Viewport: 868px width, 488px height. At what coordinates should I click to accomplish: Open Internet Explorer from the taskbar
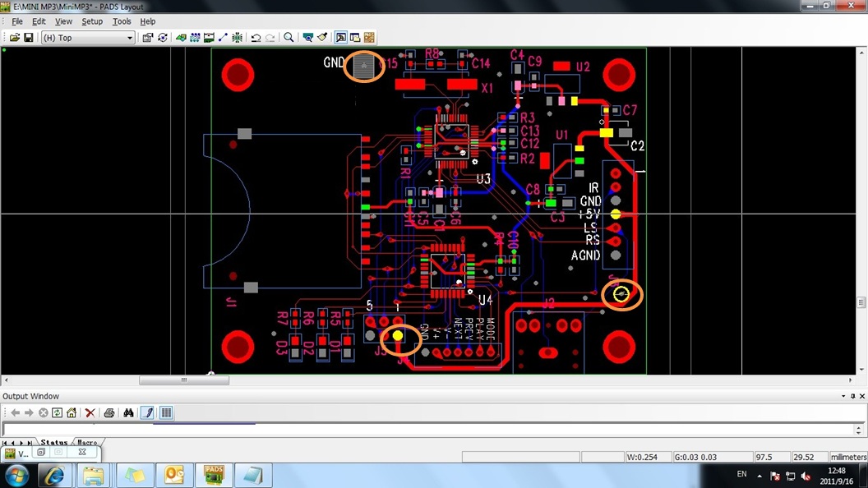pos(54,476)
